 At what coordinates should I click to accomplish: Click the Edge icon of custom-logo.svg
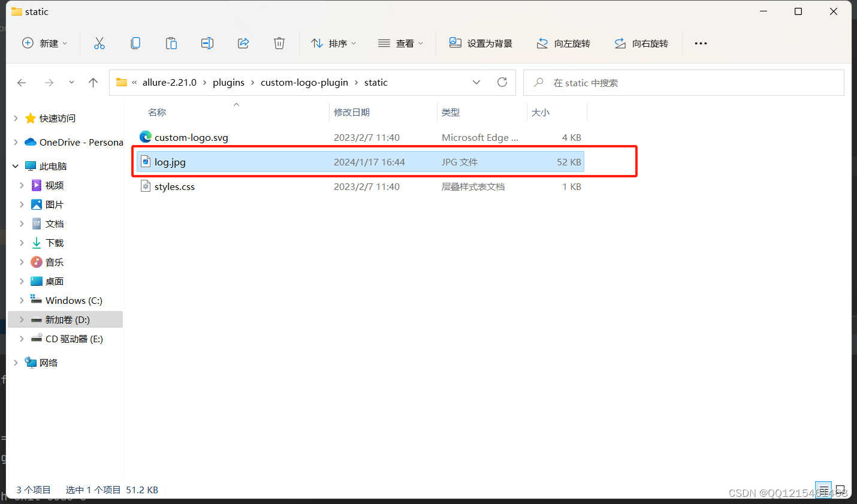tap(146, 137)
